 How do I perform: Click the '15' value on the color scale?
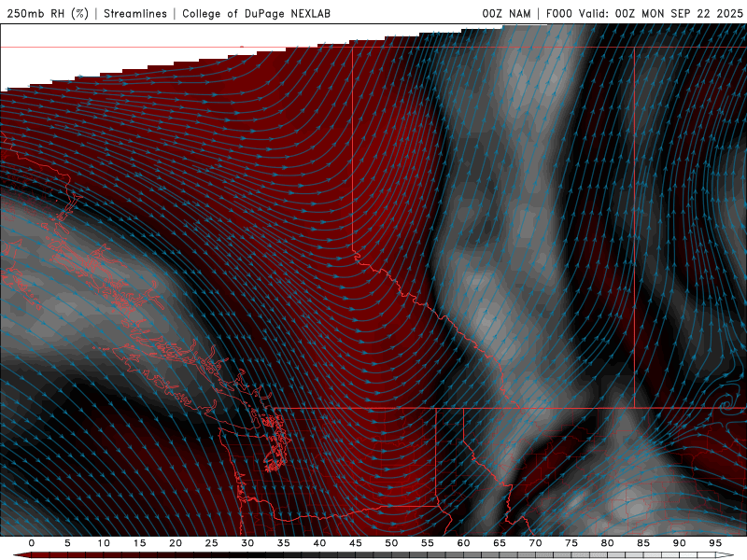[x=139, y=543]
